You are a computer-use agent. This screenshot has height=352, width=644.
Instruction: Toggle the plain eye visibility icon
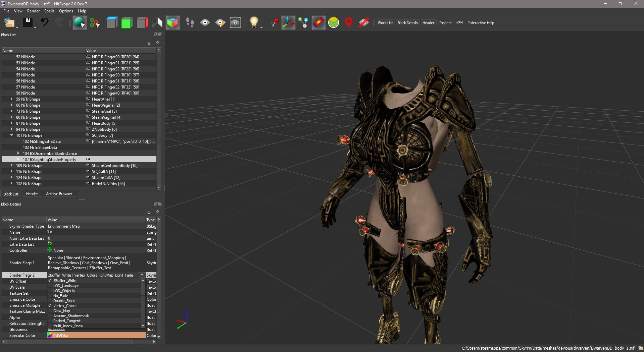(205, 23)
